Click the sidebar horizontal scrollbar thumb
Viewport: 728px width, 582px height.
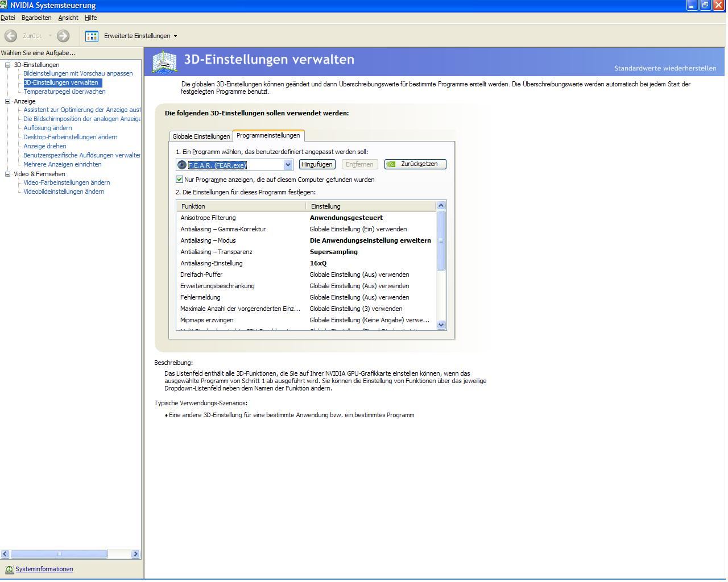(59, 554)
